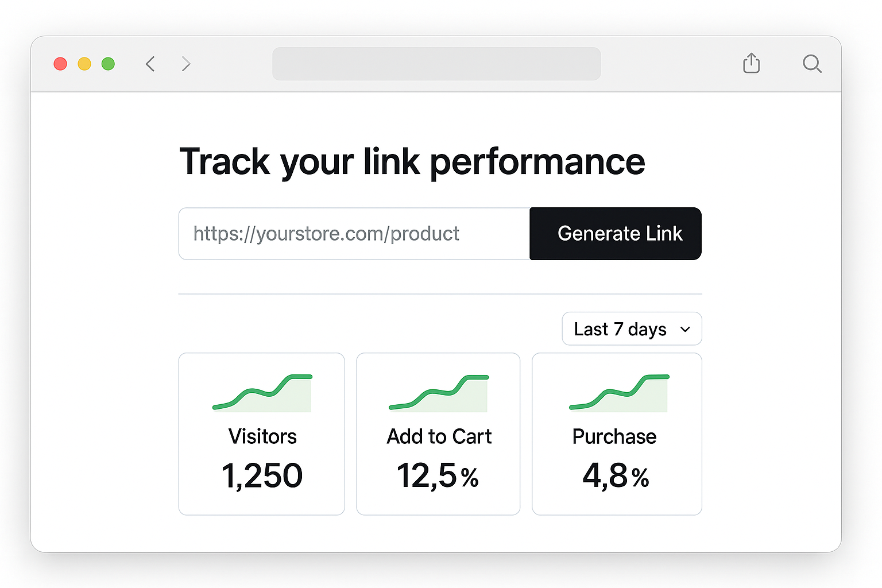
Task: Click the yellow minimize window dot
Action: pyautogui.click(x=84, y=64)
